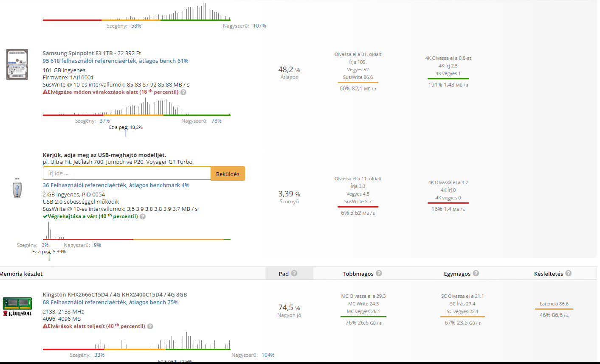Viewport: 600px width, 364px height.
Task: Click the Samsung score distribution histogram
Action: coord(137,107)
